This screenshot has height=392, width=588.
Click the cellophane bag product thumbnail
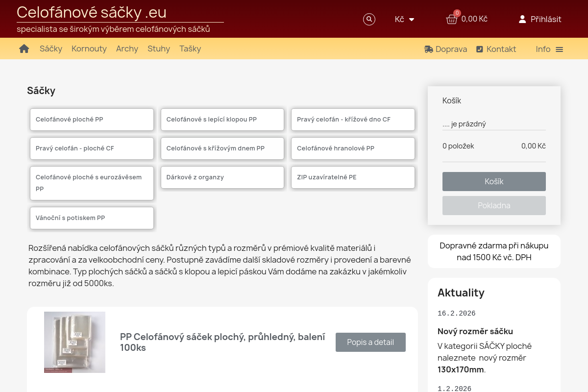pos(74,342)
